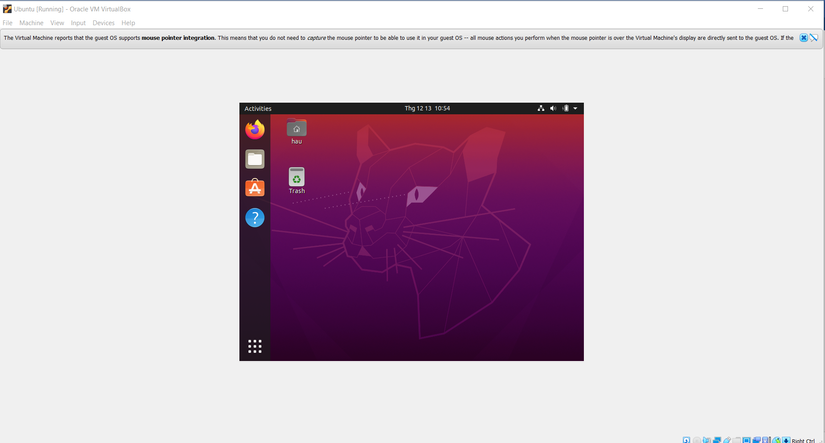Click the hard disk activity status icon
Screen dimensions: 825x443
(686, 440)
